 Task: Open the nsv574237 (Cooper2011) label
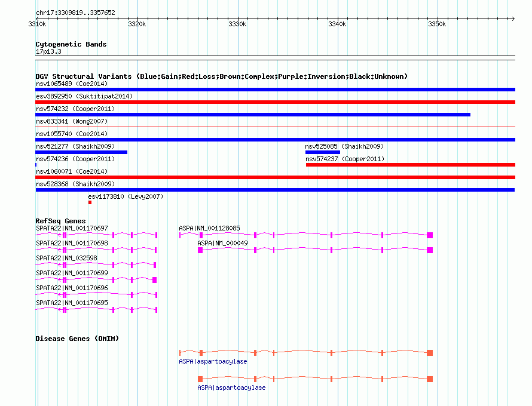345,159
